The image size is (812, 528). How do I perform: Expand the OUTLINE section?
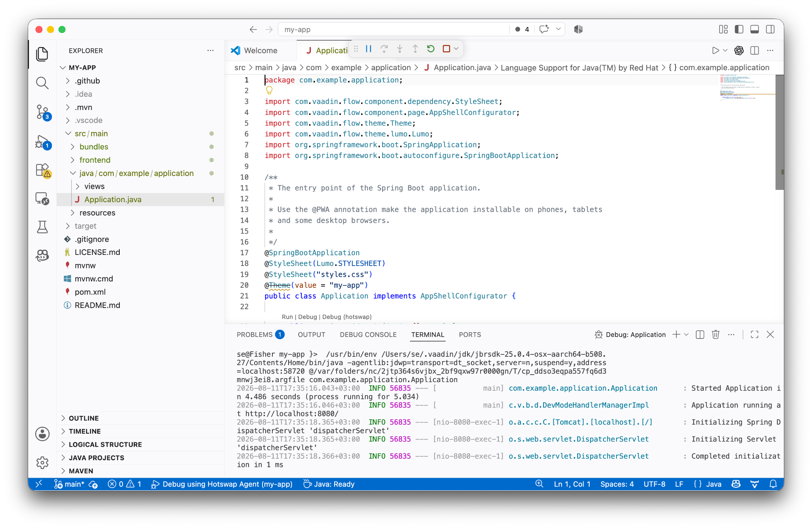pyautogui.click(x=140, y=418)
